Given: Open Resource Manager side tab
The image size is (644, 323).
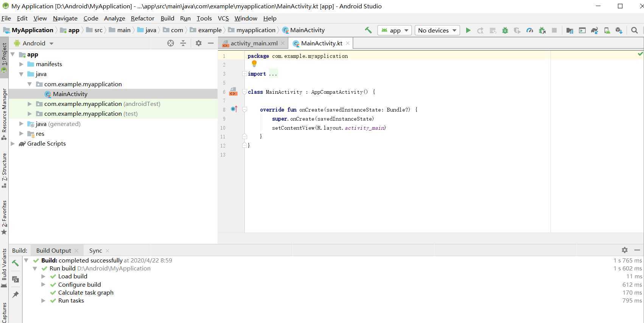Looking at the screenshot, I should click(x=4, y=114).
